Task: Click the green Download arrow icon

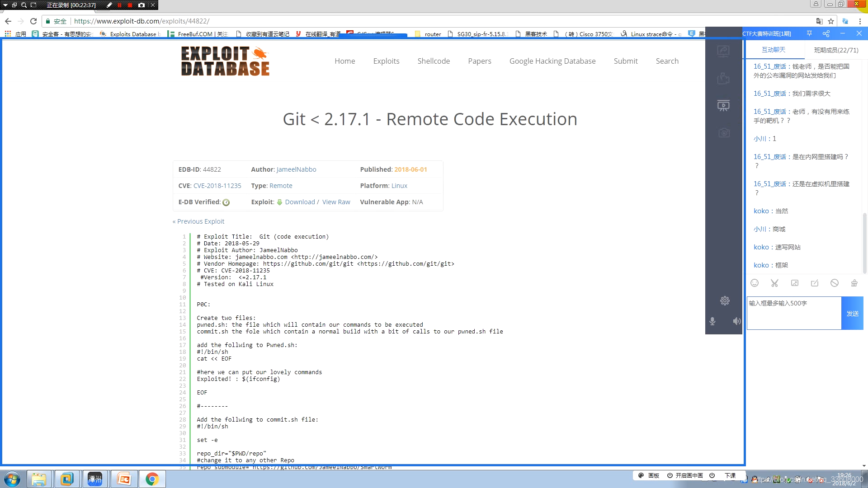Action: point(279,202)
